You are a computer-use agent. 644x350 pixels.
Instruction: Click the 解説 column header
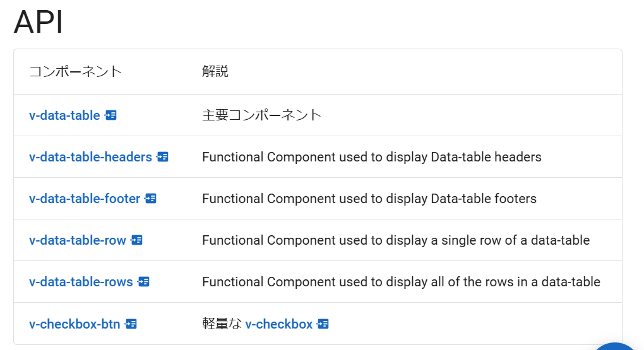tap(215, 71)
